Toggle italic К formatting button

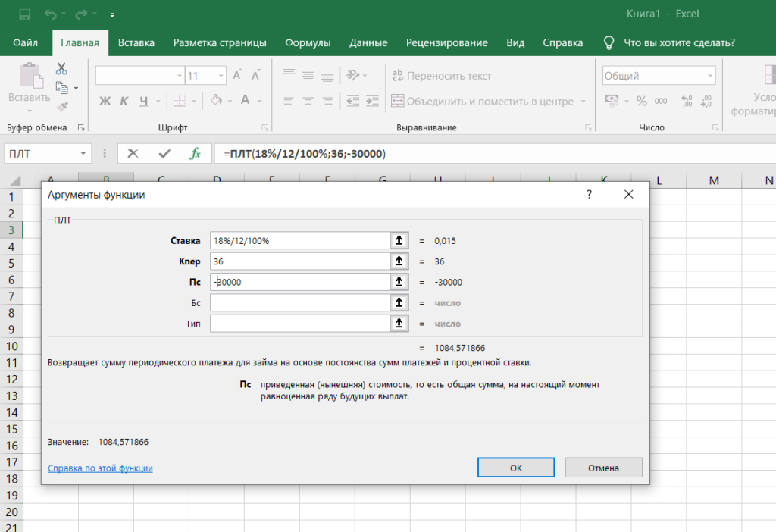click(x=124, y=101)
